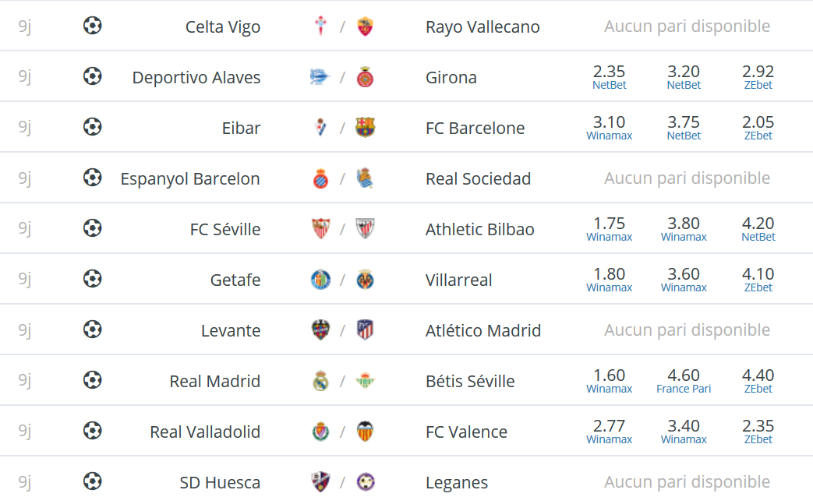
Task: Click the Athletic Bilbao crest
Action: [x=365, y=228]
